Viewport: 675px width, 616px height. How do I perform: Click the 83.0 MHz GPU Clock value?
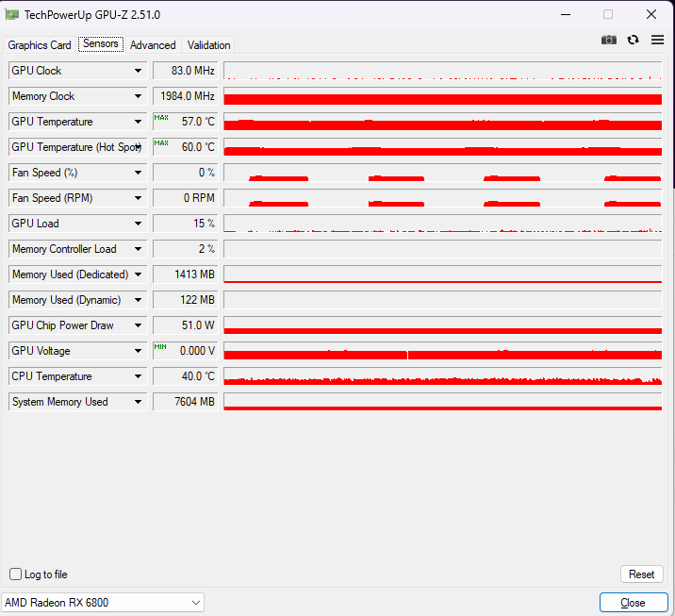coord(186,71)
